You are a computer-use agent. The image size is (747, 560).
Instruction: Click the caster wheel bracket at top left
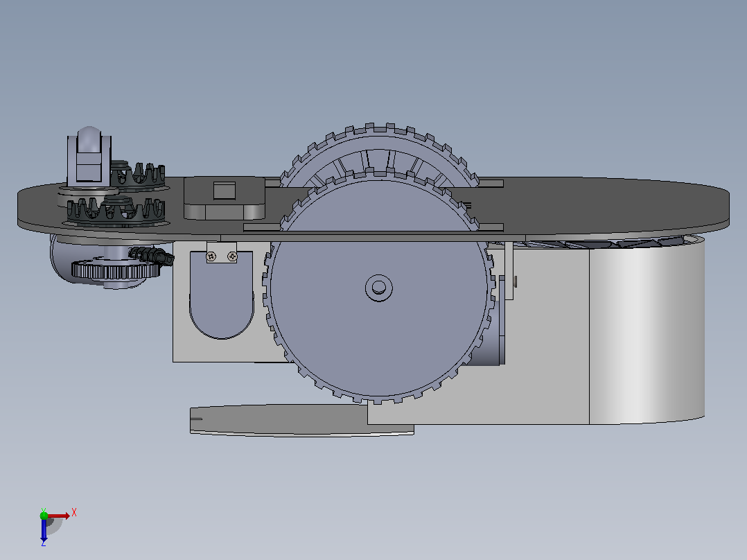89,156
